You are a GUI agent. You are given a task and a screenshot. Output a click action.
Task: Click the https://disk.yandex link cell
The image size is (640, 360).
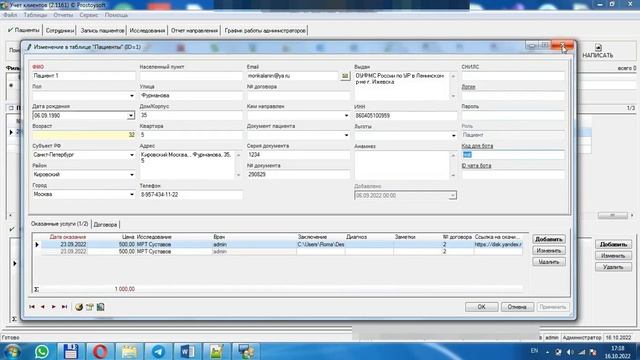(498, 244)
